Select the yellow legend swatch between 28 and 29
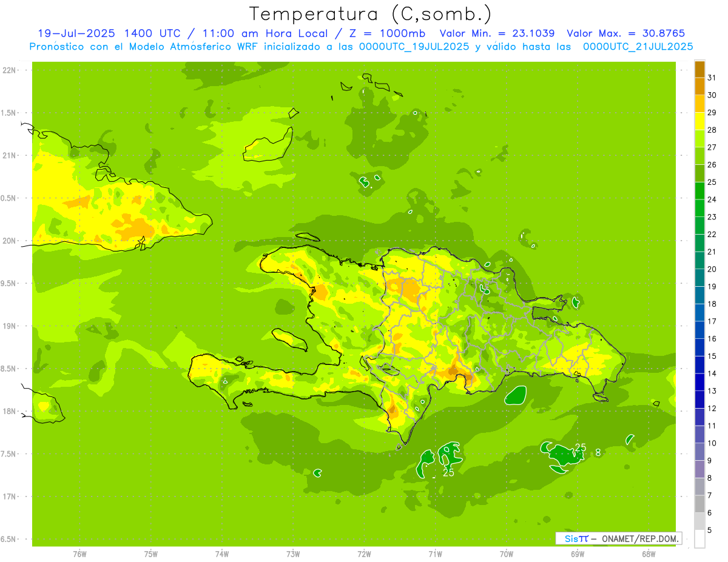Screen dimensions: 728x562 click(699, 121)
